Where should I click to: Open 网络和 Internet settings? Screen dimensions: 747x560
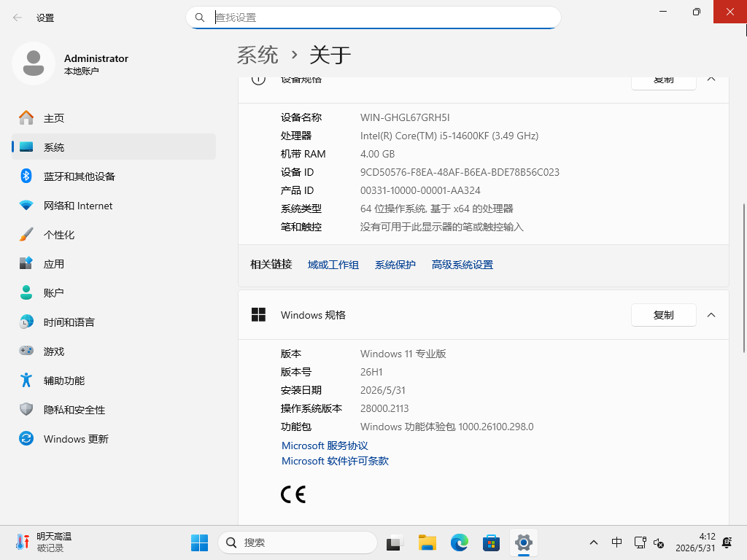(x=113, y=206)
